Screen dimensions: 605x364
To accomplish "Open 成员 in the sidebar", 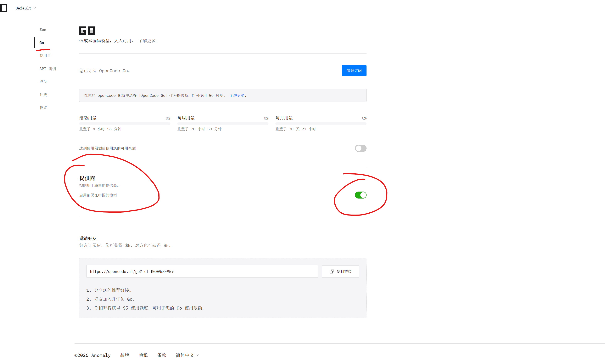I will 43,82.
